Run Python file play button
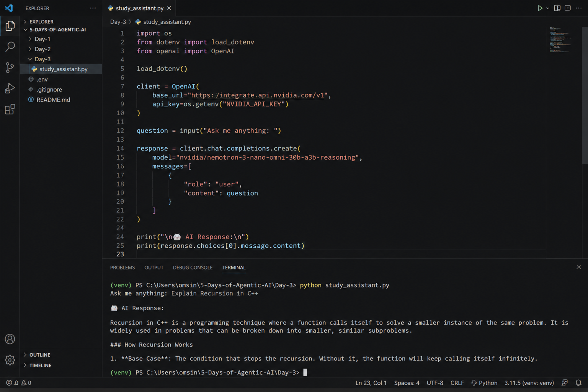Screen dimensions: 588x392 pyautogui.click(x=540, y=8)
